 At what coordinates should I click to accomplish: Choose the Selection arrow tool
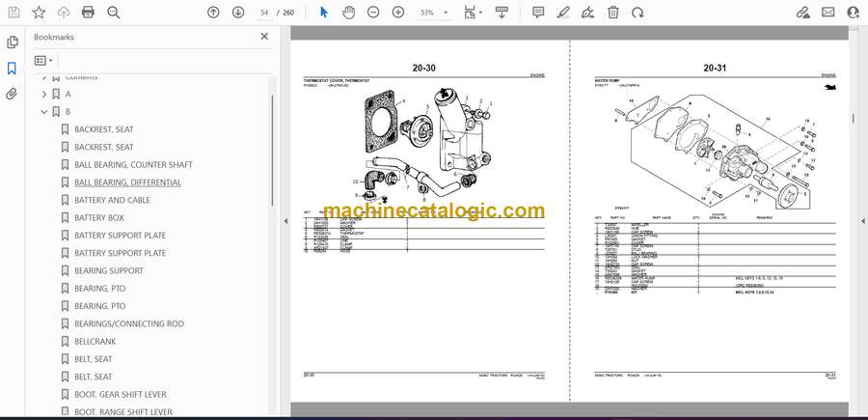[x=324, y=13]
